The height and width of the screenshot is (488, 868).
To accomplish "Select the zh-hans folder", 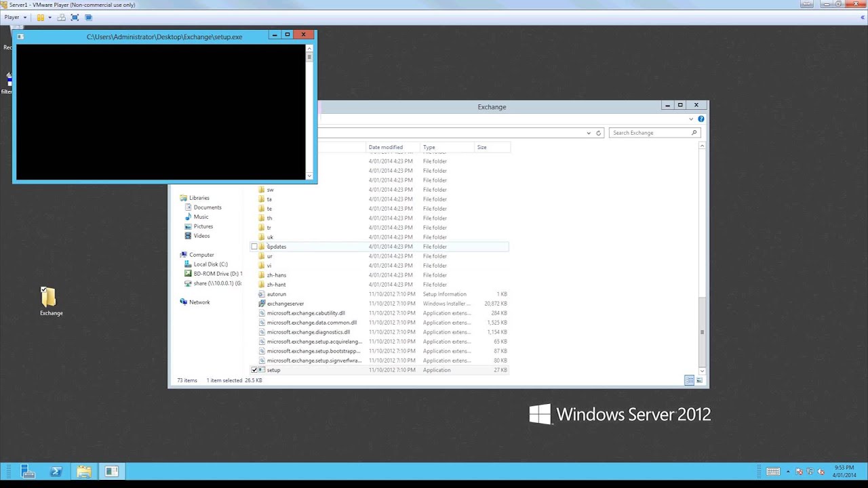I will 277,275.
